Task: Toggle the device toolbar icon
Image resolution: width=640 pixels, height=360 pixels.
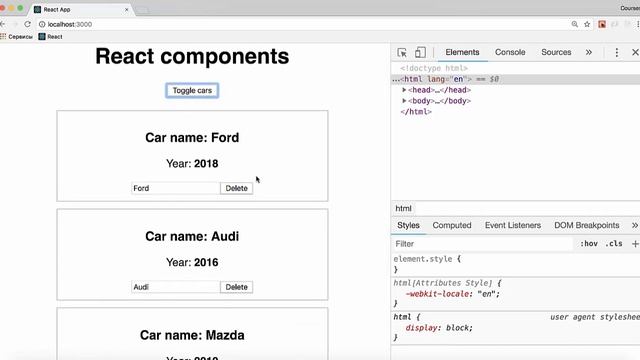Action: 420,52
